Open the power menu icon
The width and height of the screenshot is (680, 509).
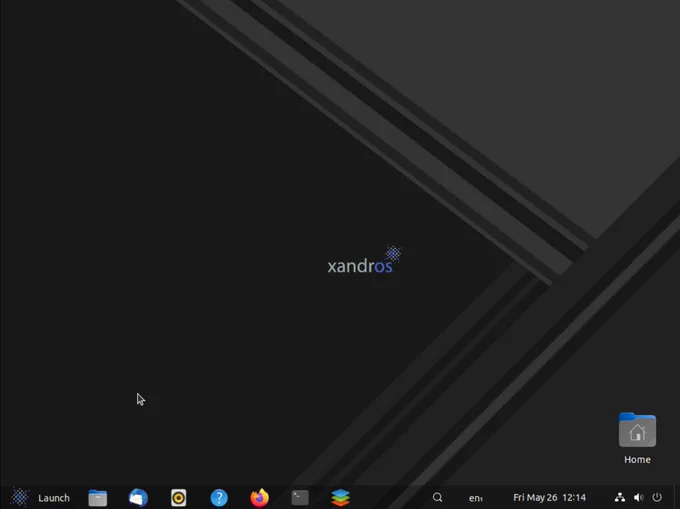pos(657,497)
